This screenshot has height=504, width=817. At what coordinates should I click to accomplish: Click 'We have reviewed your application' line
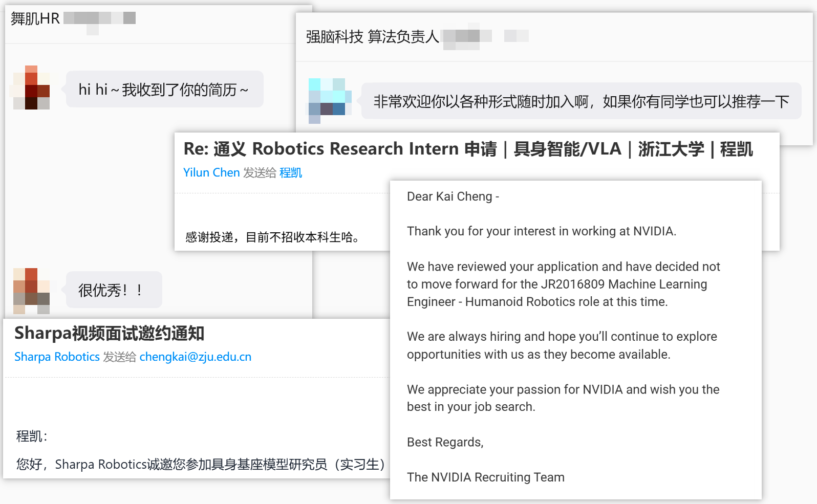(564, 267)
